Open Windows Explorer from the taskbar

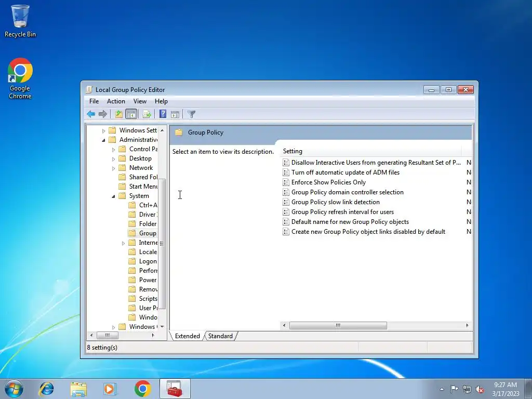[78, 389]
